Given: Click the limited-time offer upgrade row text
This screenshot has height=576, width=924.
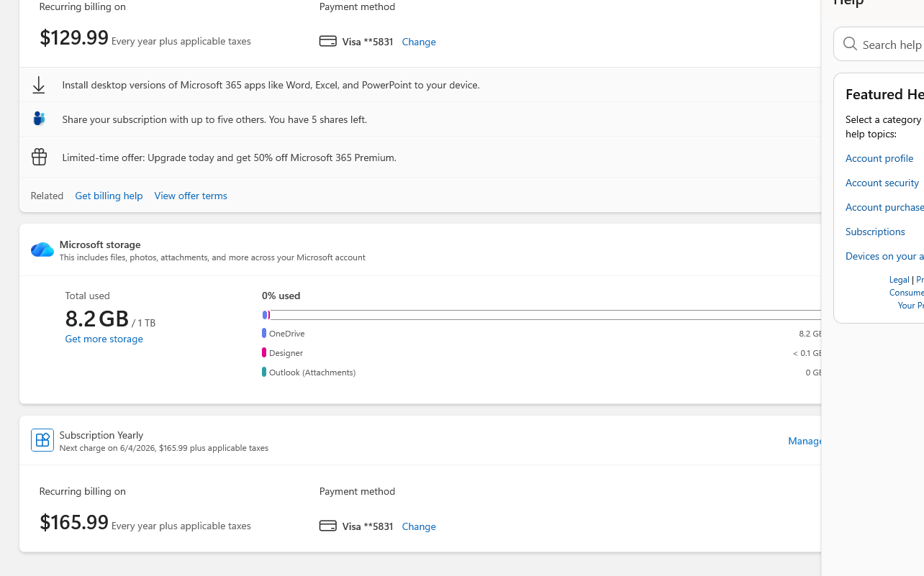Looking at the screenshot, I should (229, 157).
